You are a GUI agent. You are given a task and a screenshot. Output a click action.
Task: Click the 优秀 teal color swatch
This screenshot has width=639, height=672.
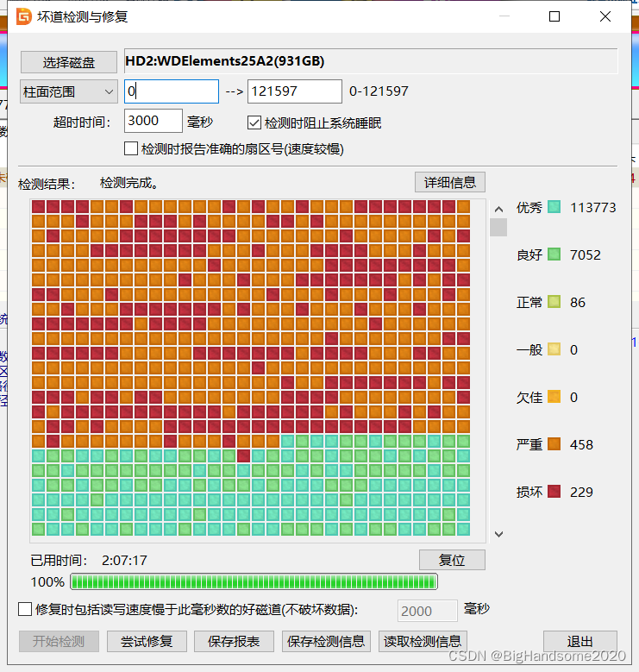(554, 207)
